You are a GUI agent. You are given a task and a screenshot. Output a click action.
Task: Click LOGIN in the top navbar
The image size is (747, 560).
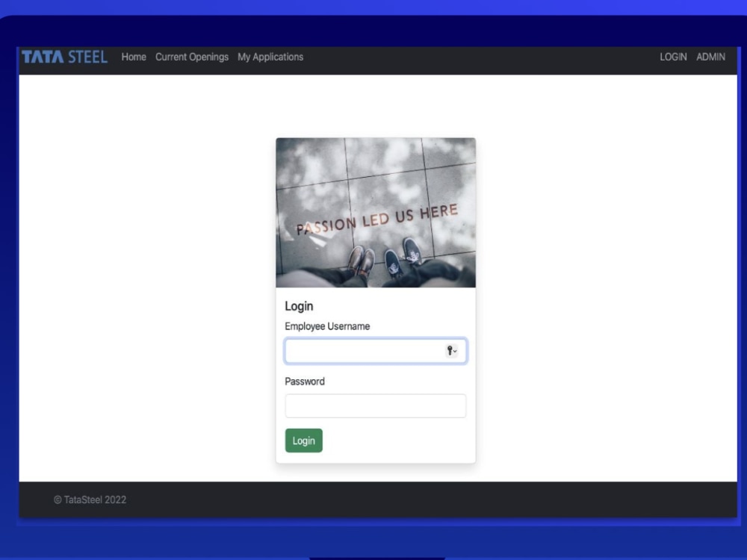(673, 57)
